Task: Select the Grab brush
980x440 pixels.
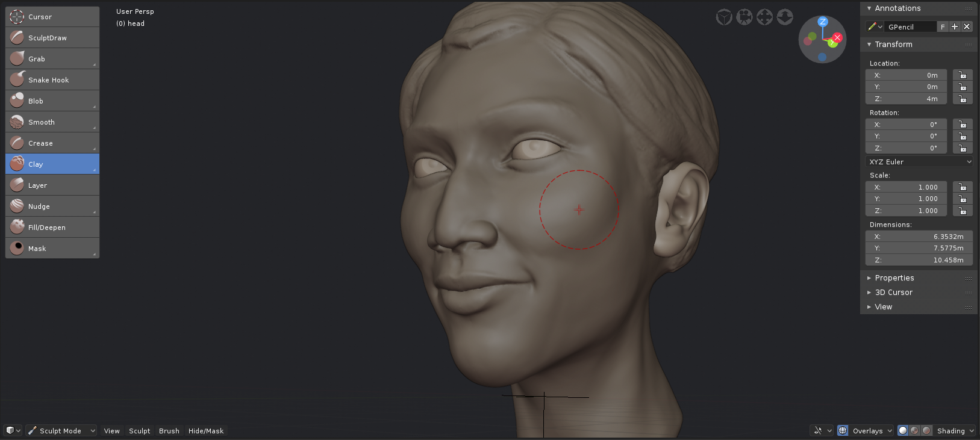Action: coord(52,59)
